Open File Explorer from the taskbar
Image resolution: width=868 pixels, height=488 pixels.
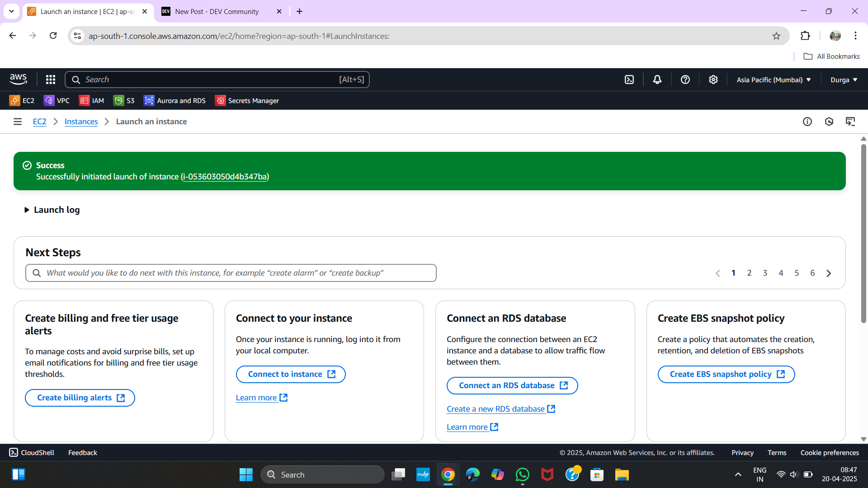622,475
